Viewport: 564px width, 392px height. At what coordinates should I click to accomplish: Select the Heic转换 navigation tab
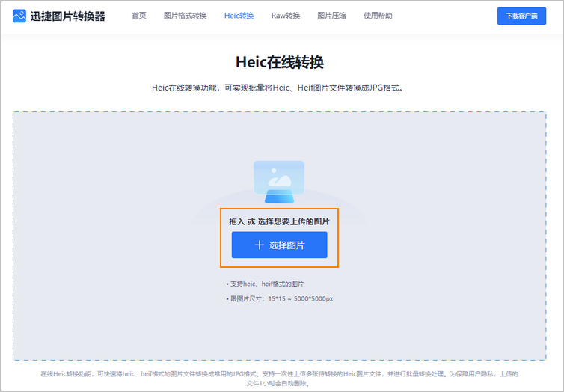pyautogui.click(x=239, y=16)
